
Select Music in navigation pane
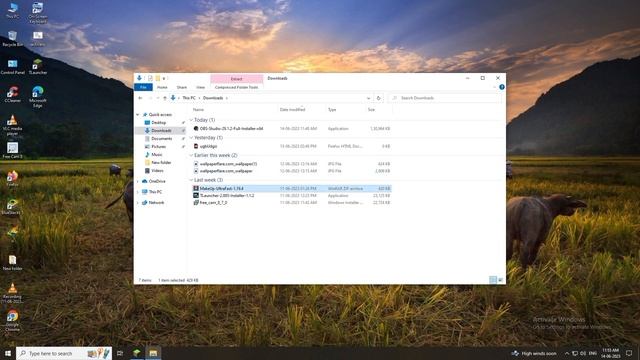coord(157,155)
